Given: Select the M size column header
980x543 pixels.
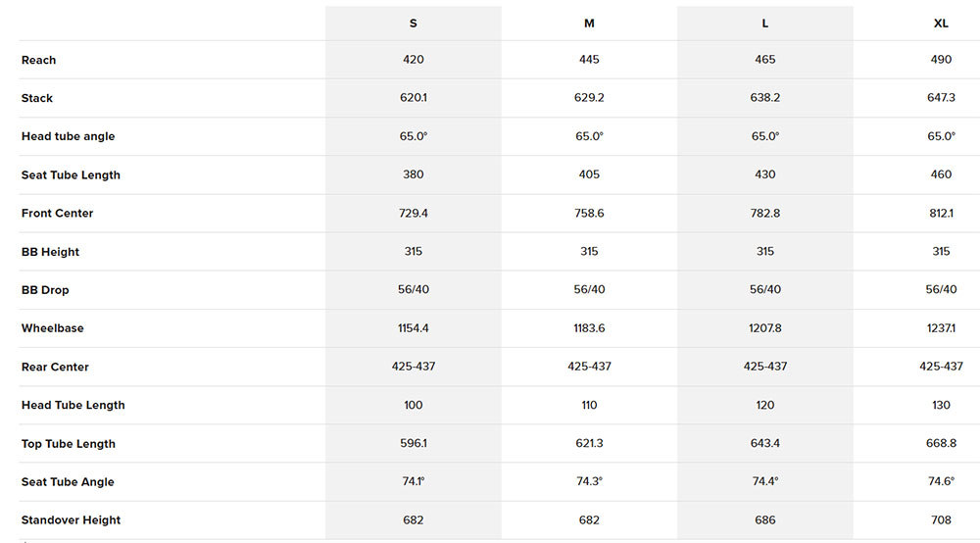Looking at the screenshot, I should coord(589,24).
